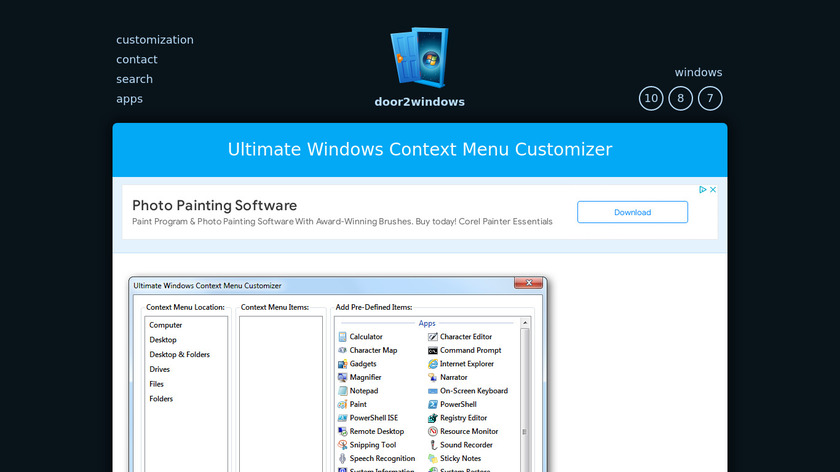Select Computer in Context Menu Location
The height and width of the screenshot is (472, 840).
click(x=166, y=325)
